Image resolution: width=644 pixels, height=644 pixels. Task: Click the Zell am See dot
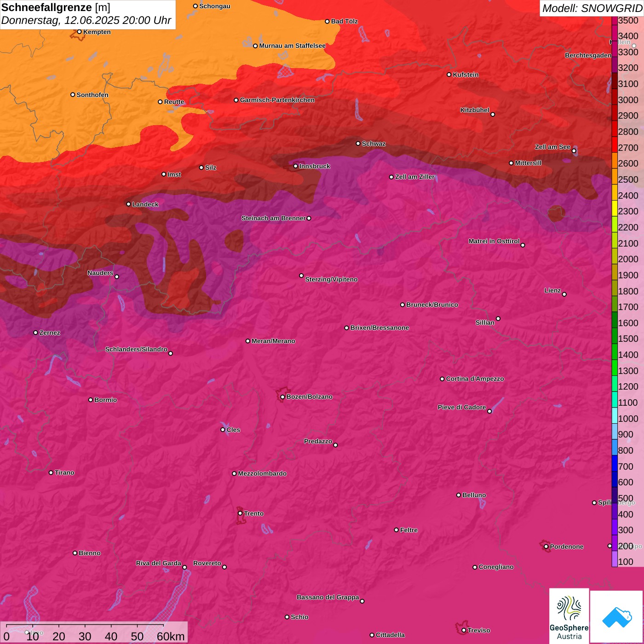click(574, 151)
